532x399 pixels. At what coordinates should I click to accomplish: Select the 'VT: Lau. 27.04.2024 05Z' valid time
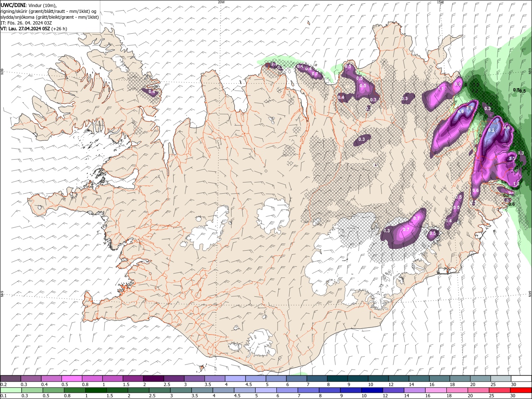click(26, 29)
